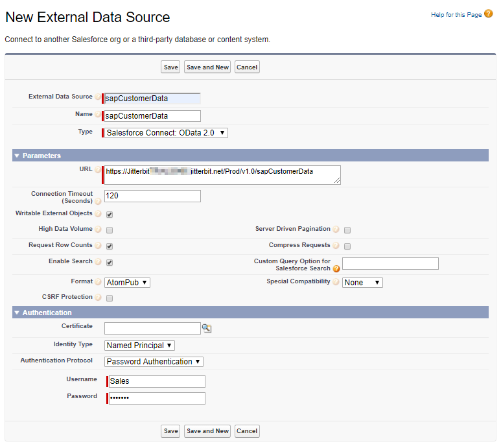This screenshot has height=448, width=501.
Task: Click the bottom Cancel button
Action: coord(247,430)
